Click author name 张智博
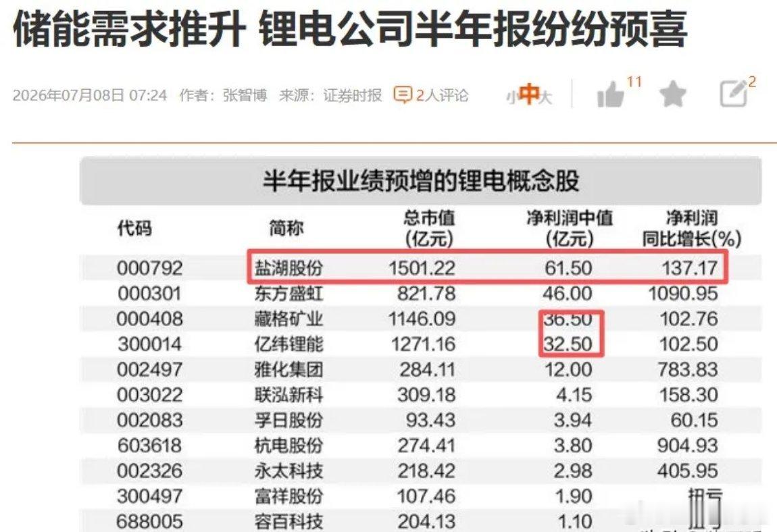The image size is (777, 532). 245,95
